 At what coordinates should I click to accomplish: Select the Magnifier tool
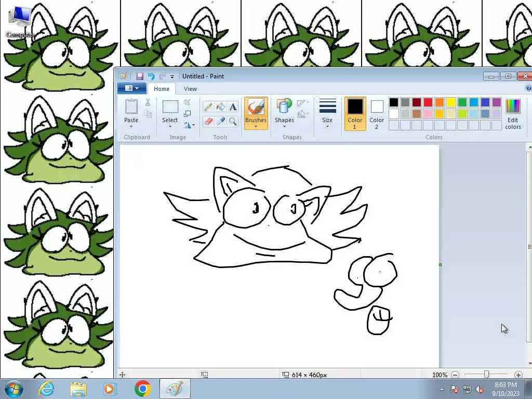233,121
